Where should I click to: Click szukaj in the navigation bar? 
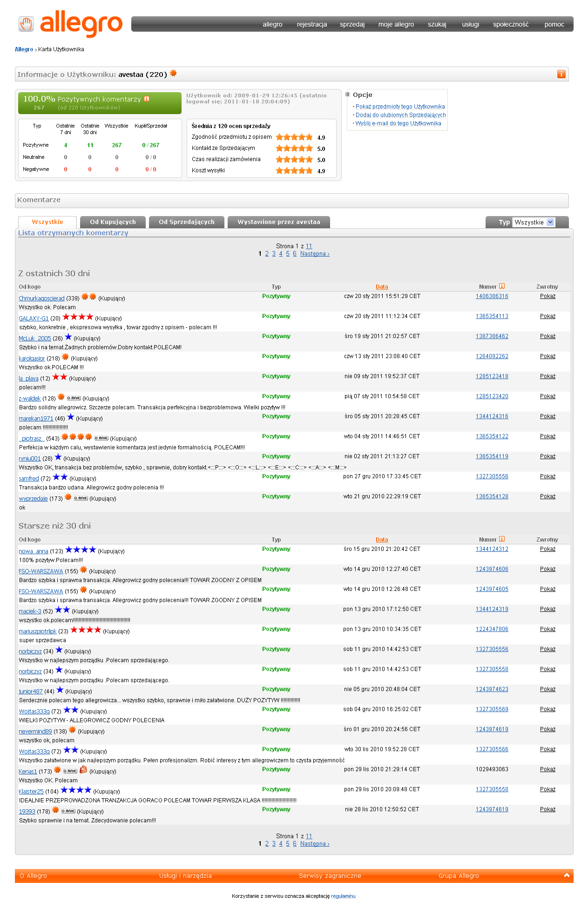[x=437, y=24]
